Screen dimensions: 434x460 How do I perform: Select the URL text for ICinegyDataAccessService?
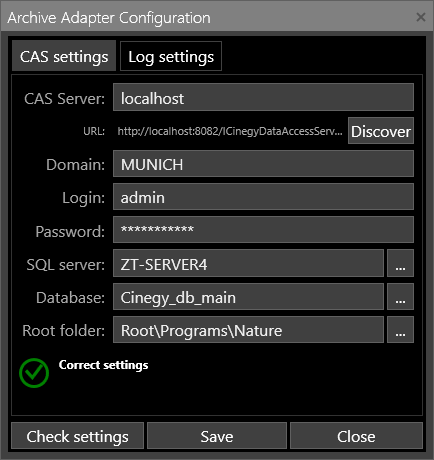pyautogui.click(x=230, y=131)
